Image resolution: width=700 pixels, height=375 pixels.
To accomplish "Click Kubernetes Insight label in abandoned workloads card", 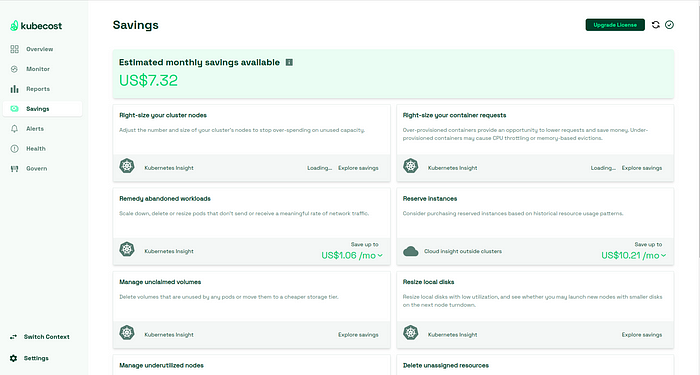I will tap(169, 251).
